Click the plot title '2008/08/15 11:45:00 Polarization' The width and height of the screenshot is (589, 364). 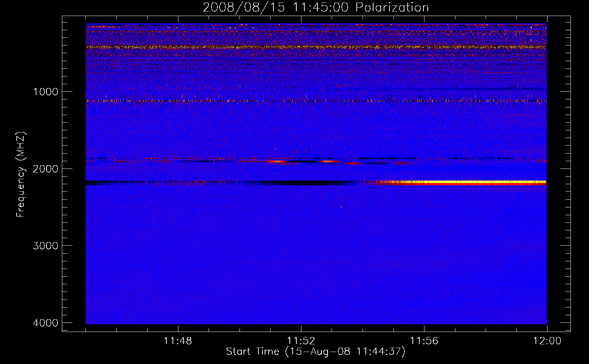point(316,7)
